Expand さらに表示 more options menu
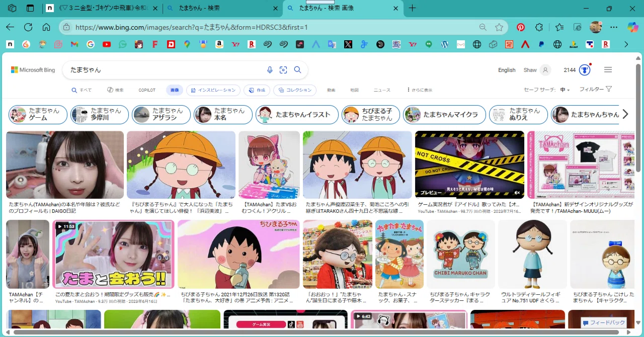This screenshot has width=644, height=337. (x=420, y=90)
